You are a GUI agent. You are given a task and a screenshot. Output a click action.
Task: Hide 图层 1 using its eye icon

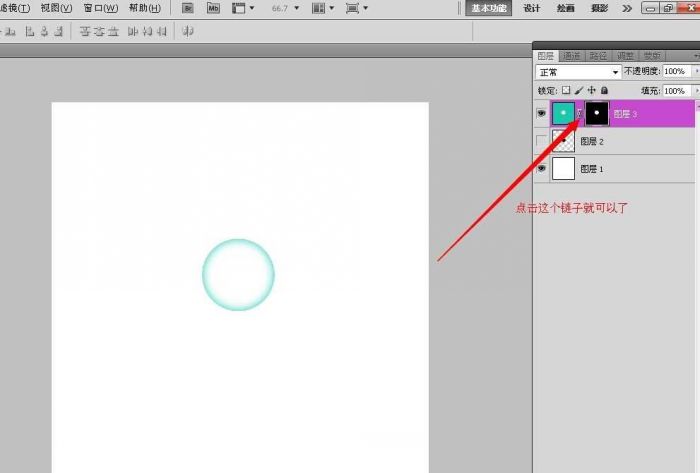click(542, 168)
